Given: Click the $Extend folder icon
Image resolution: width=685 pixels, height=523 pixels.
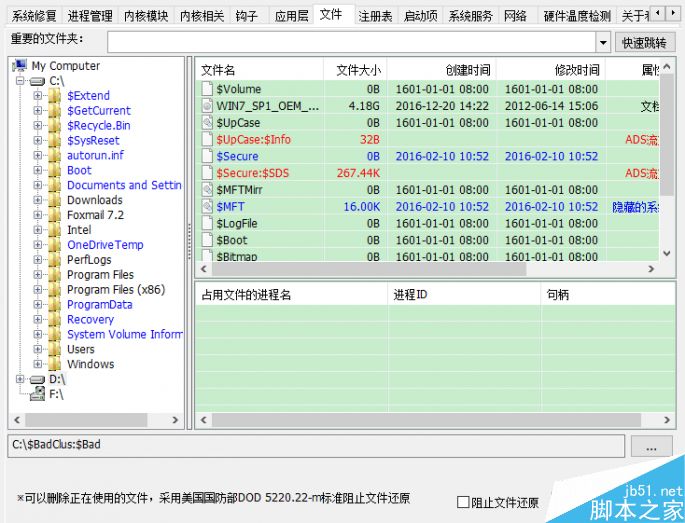Looking at the screenshot, I should 55,95.
